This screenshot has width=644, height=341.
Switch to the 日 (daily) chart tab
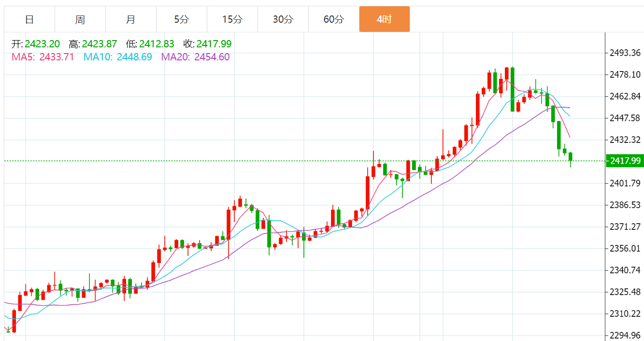(x=29, y=19)
